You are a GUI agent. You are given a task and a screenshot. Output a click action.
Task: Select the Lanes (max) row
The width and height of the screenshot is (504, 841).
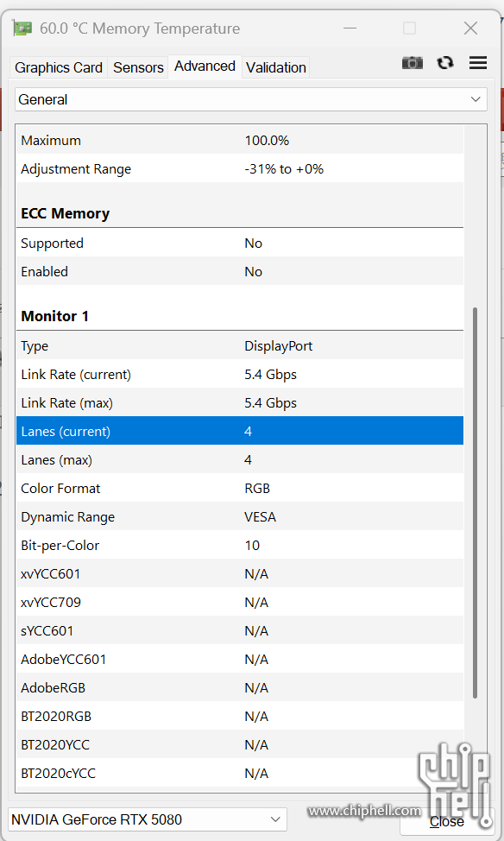[240, 460]
